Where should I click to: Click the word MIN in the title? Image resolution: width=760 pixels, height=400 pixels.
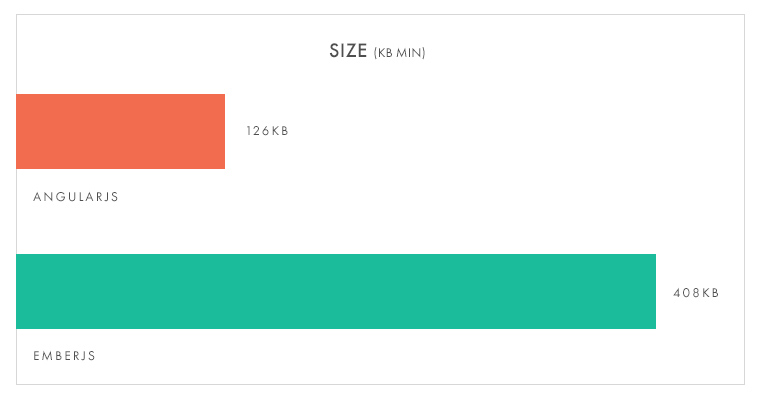coord(410,53)
